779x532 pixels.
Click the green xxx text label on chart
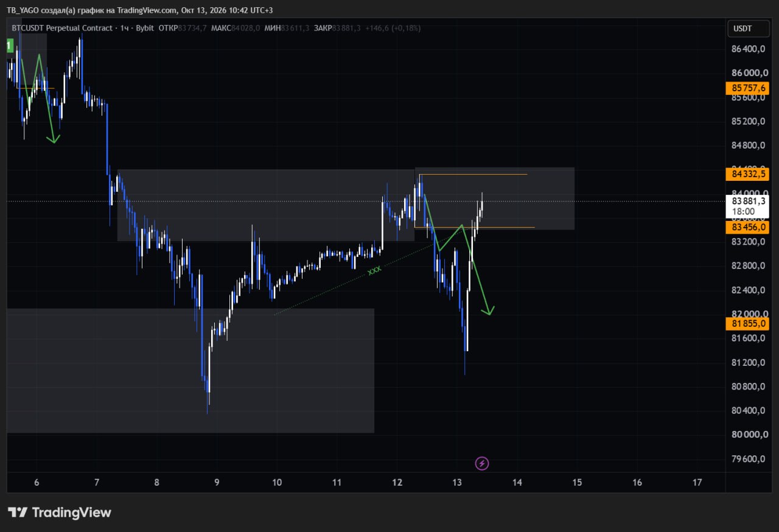374,270
